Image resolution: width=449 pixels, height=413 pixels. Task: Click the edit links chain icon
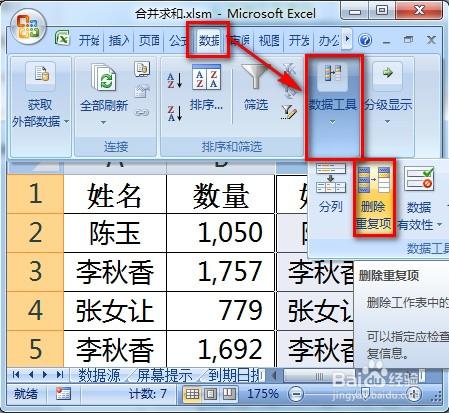coord(142,112)
